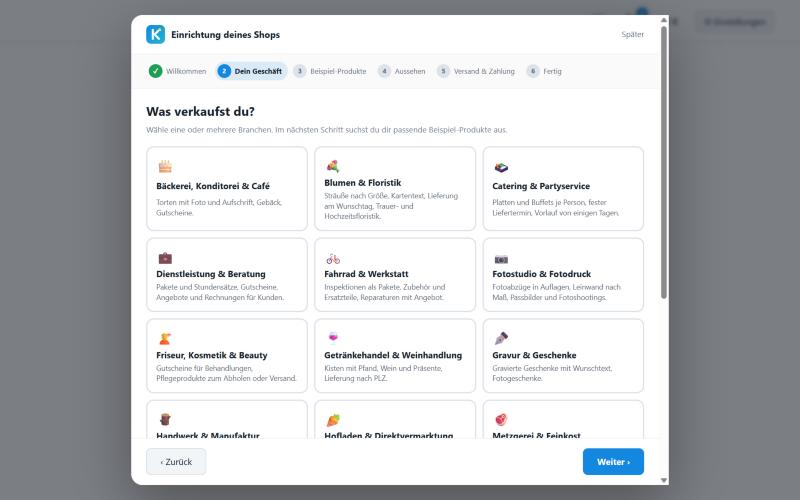Click description starting "Fotoabzüge in Auflagen"

(x=557, y=292)
